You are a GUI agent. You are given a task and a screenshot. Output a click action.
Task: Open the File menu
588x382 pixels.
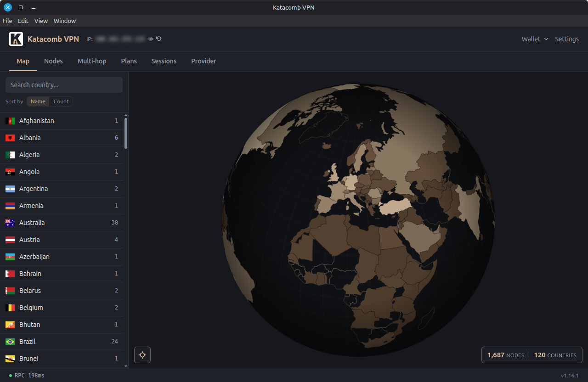click(x=7, y=21)
